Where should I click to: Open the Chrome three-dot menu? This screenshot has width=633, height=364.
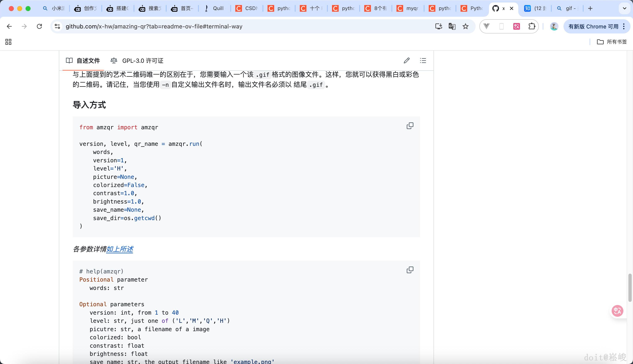(624, 26)
